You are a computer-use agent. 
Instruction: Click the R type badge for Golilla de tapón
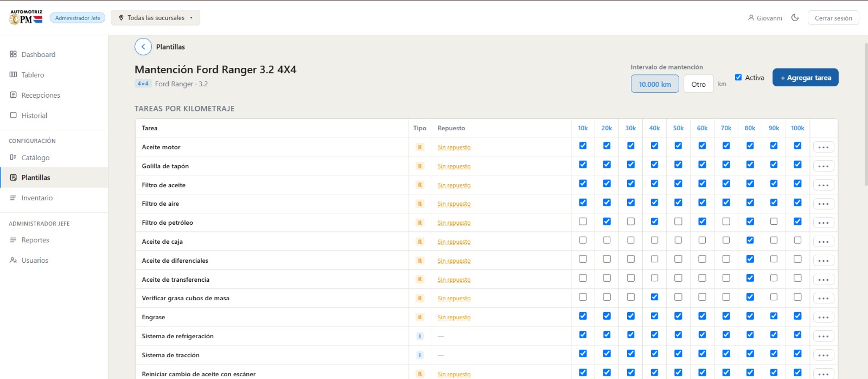(419, 166)
